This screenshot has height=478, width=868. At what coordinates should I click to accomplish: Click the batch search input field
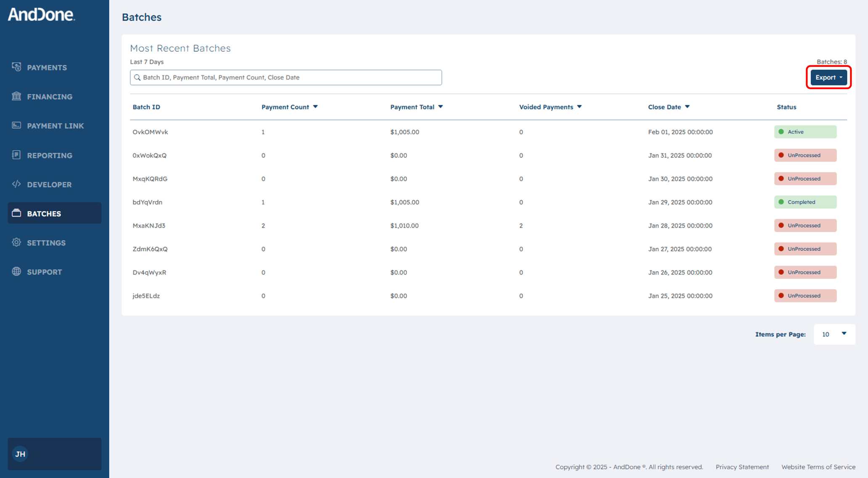tap(286, 77)
